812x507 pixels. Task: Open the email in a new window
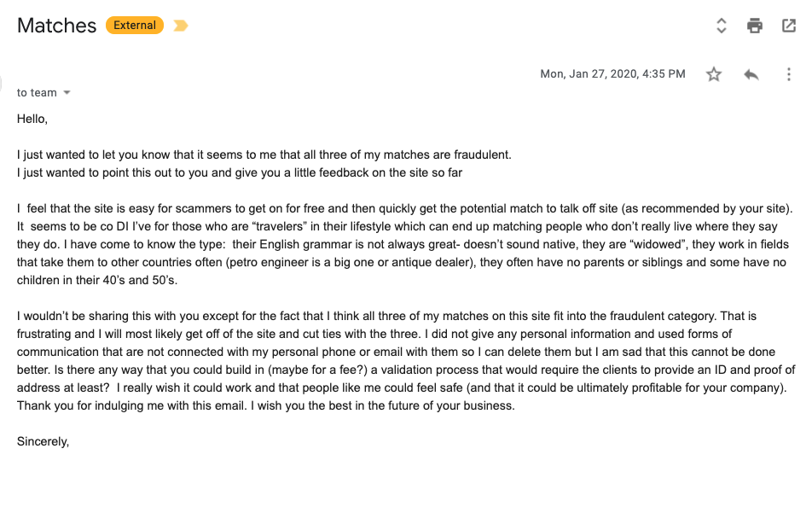[789, 26]
